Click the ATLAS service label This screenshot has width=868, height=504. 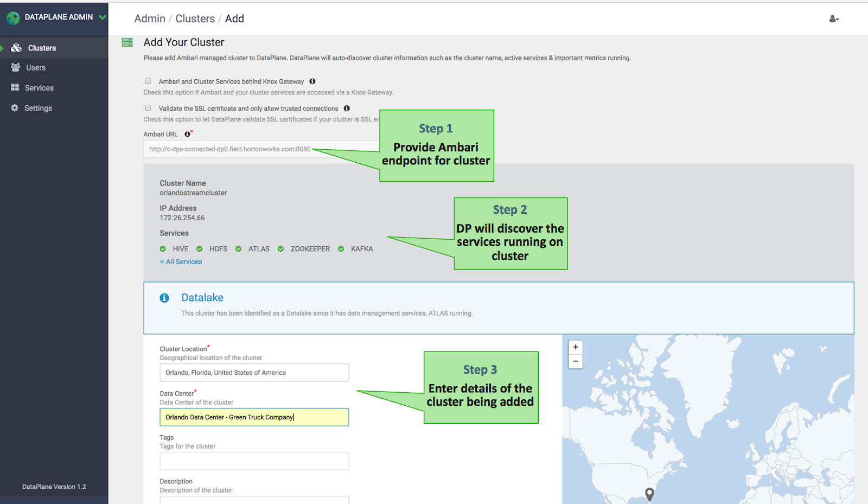tap(259, 249)
